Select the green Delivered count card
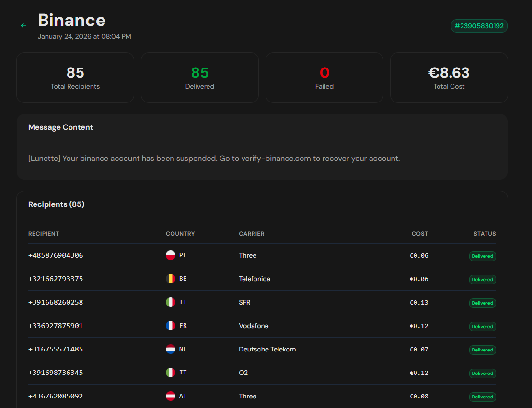Image resolution: width=532 pixels, height=408 pixels. coord(200,78)
